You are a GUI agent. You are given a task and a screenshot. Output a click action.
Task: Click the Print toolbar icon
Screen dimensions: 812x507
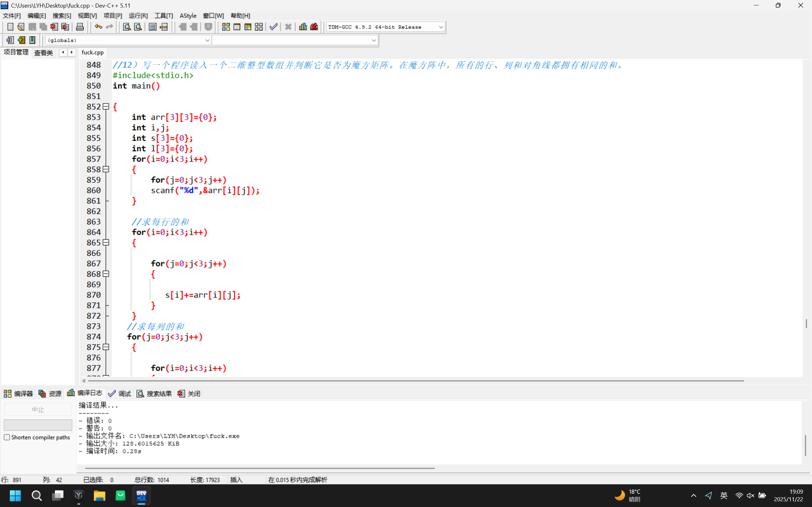(x=80, y=27)
